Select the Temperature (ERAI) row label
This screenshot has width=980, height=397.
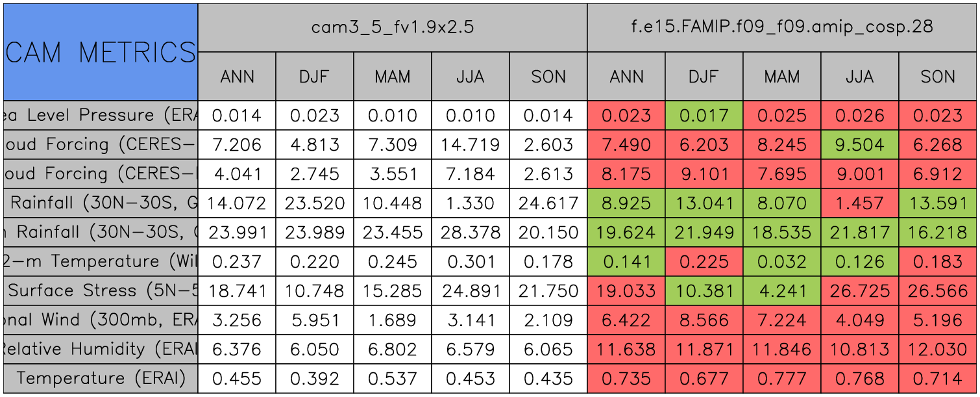point(101,378)
